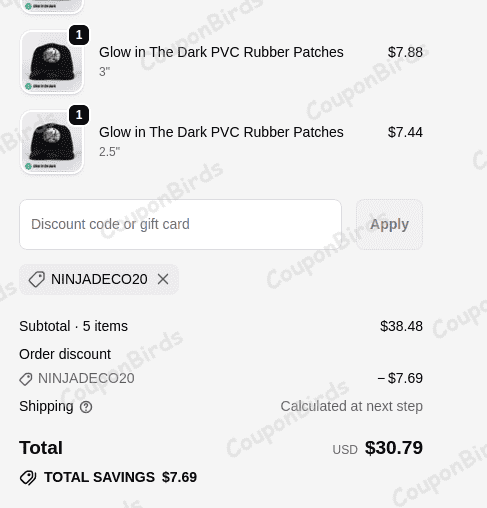Click the NINJADECO20 label under Order discount

(86, 378)
